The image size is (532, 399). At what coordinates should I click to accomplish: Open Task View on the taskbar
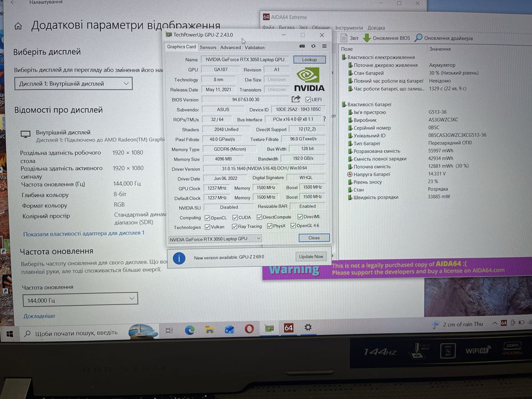[x=169, y=330]
